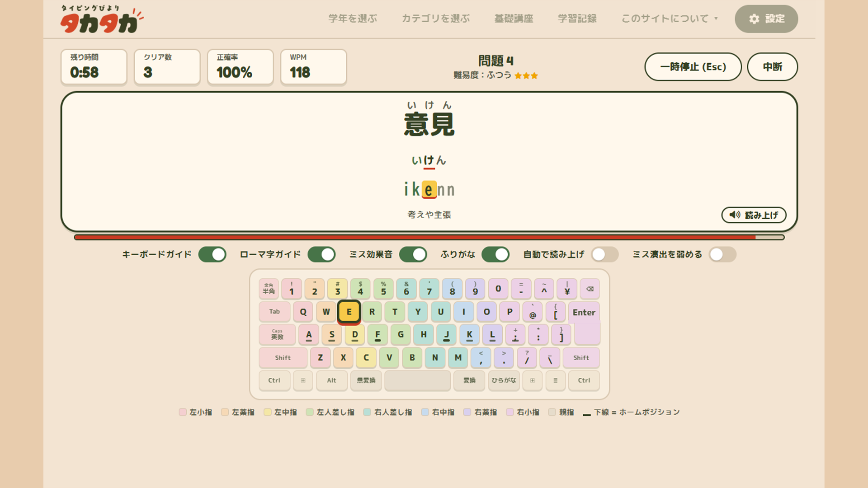Click the highlighted E key on keyboard guide
The height and width of the screenshot is (488, 868).
point(349,312)
